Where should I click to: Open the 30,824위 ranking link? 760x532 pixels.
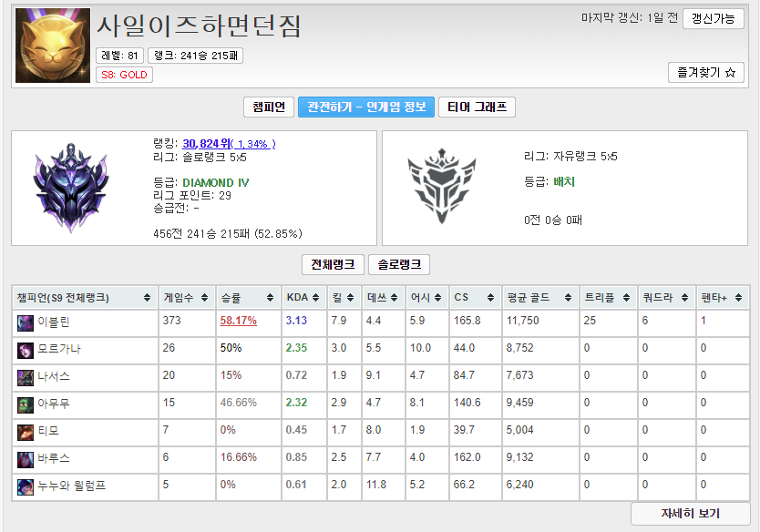point(205,143)
